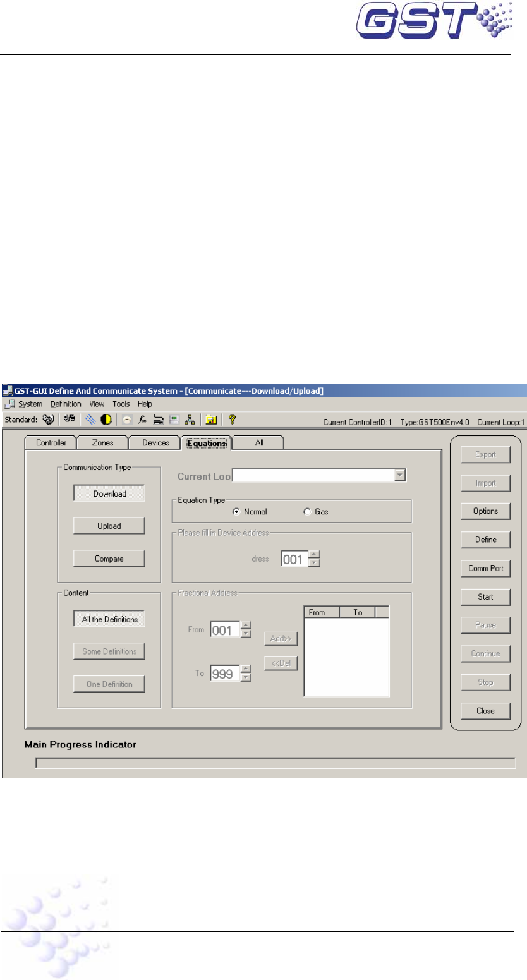Viewport: 527px width, 980px height.
Task: Choose Compare communication type
Action: 109,559
